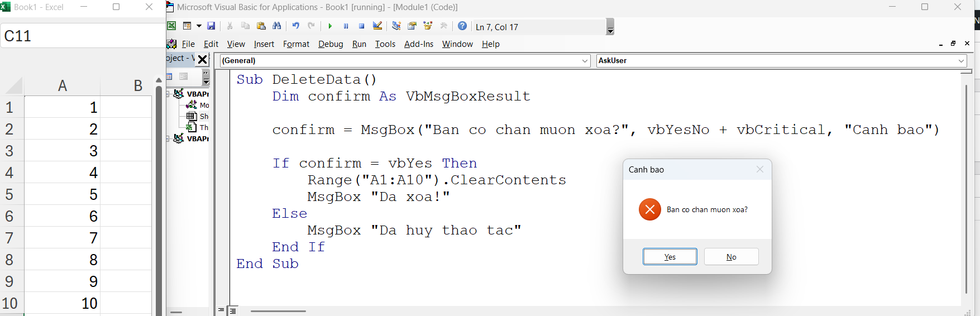The image size is (980, 316).
Task: Switch to Excel via View Microsoft Excel icon
Action: 172,26
